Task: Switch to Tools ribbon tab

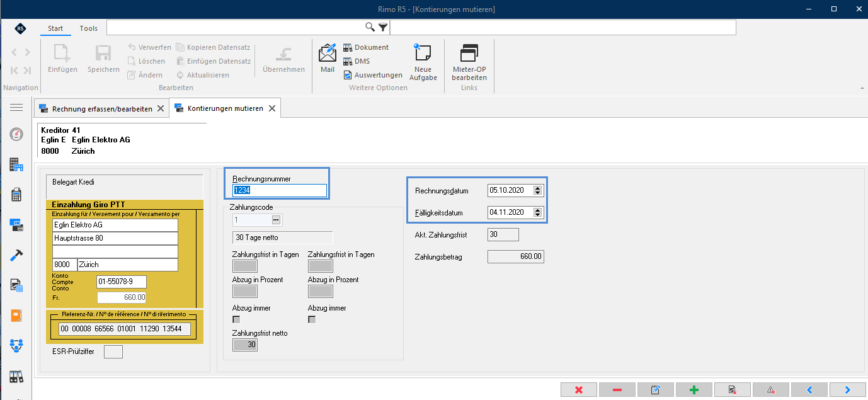Action: click(x=89, y=28)
